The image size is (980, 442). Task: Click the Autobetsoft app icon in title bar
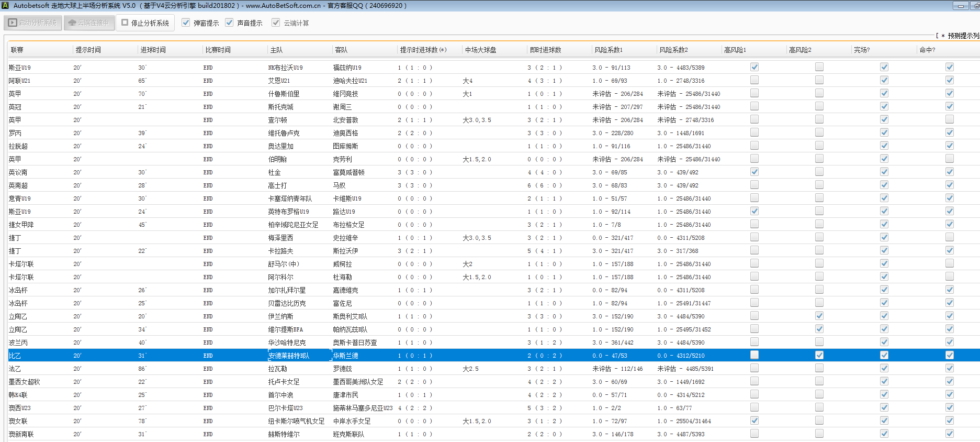point(5,5)
